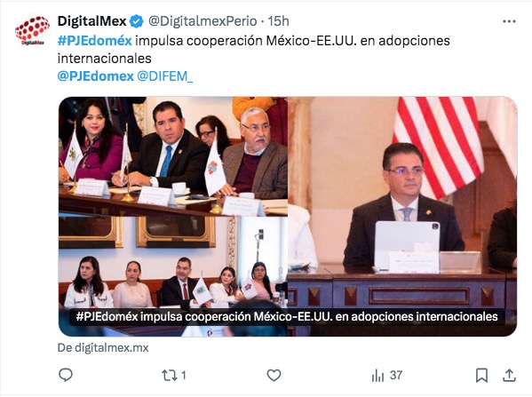The width and height of the screenshot is (532, 397).
Task: Click the reply speech bubble icon
Action: (x=66, y=375)
